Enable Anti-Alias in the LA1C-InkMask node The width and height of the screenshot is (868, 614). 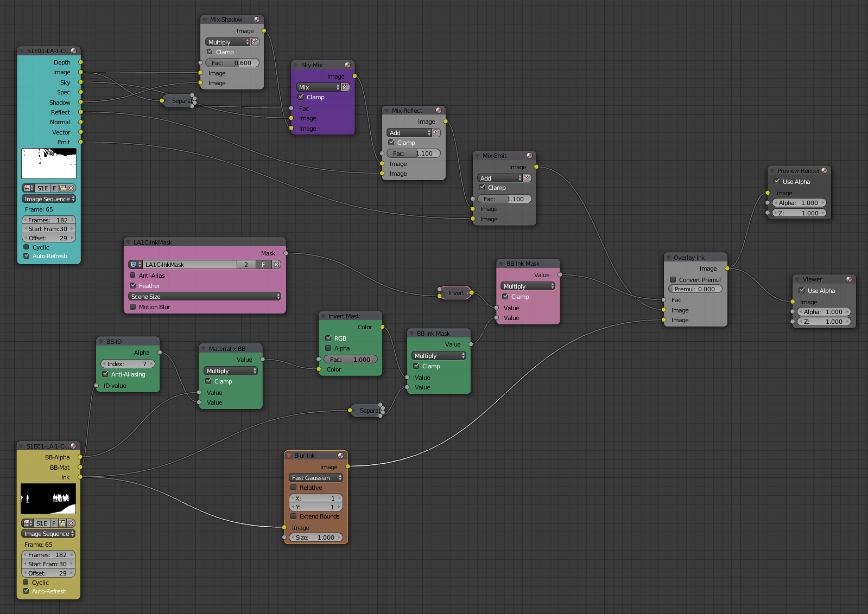point(133,276)
